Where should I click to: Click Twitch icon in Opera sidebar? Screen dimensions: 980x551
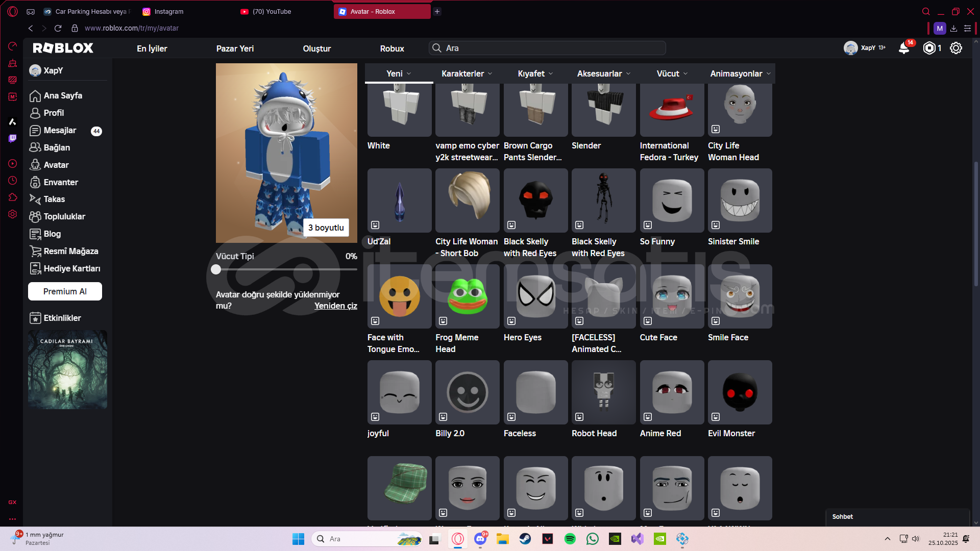[x=12, y=139]
